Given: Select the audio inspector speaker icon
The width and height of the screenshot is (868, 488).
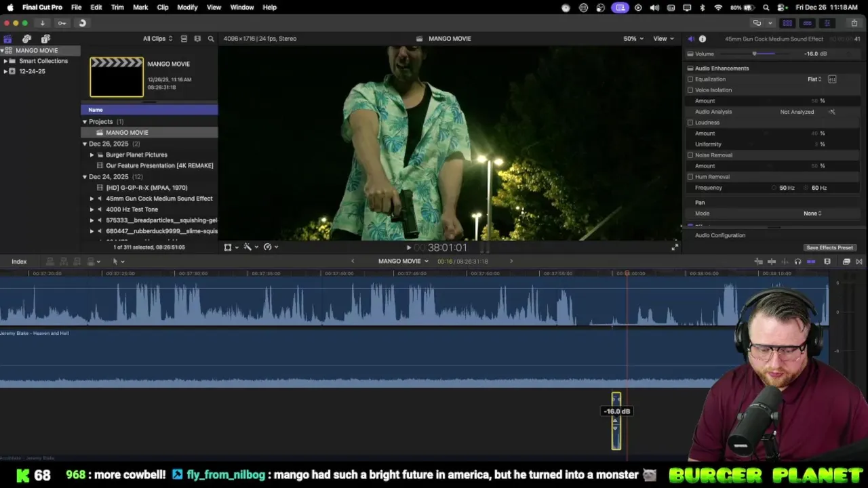Looking at the screenshot, I should click(x=690, y=39).
